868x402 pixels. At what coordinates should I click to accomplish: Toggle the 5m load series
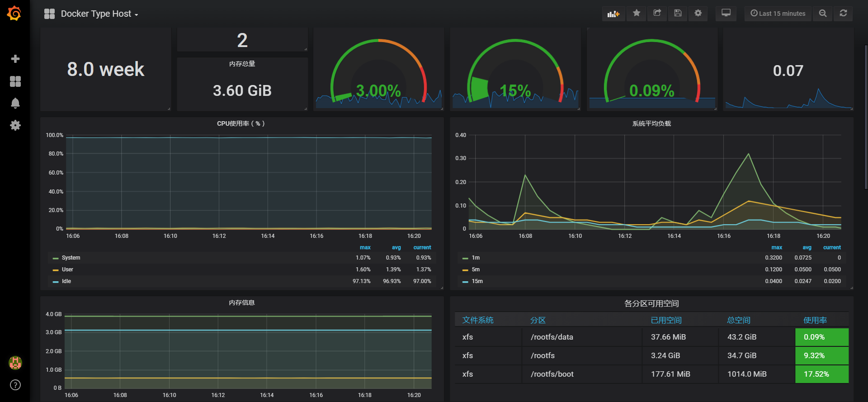point(476,270)
